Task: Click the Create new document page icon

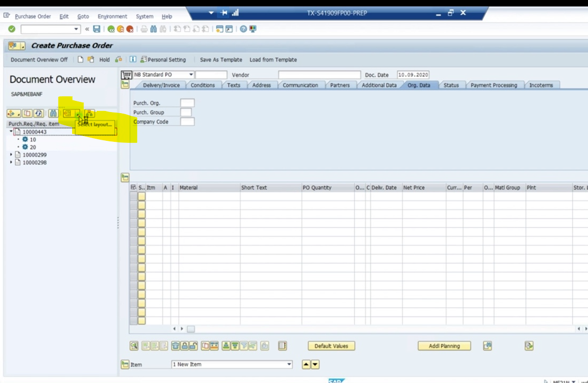Action: [80, 59]
